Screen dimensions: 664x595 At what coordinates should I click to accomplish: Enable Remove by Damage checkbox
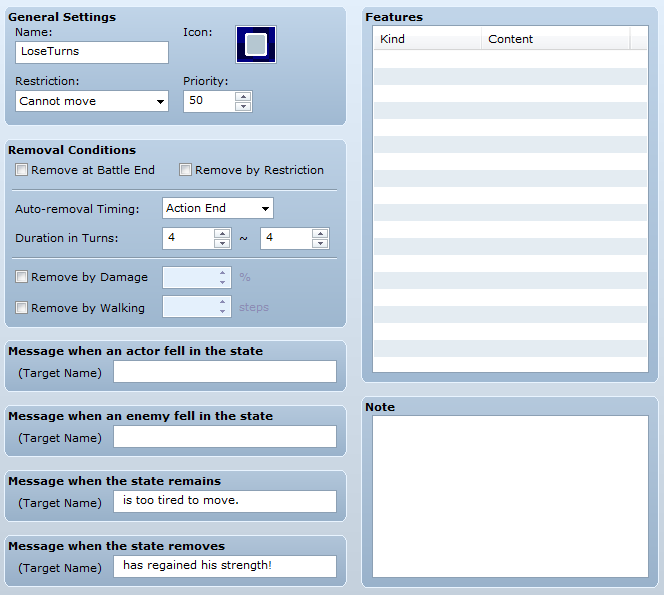click(21, 277)
